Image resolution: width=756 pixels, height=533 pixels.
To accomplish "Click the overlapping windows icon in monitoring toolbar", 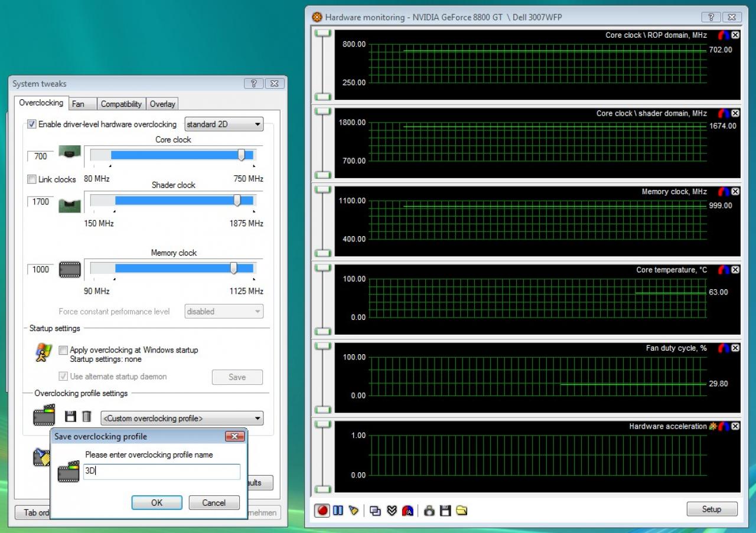I will [375, 511].
